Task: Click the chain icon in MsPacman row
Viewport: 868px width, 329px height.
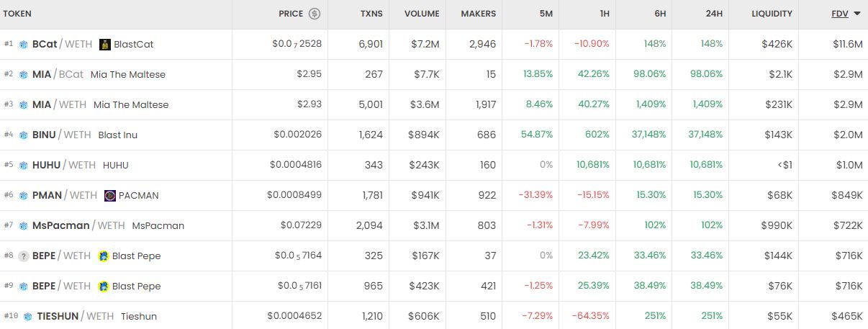Action: coord(24,225)
